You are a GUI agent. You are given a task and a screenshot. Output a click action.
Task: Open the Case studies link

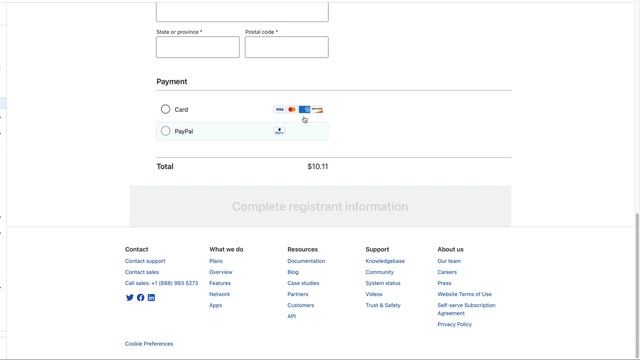tap(303, 283)
